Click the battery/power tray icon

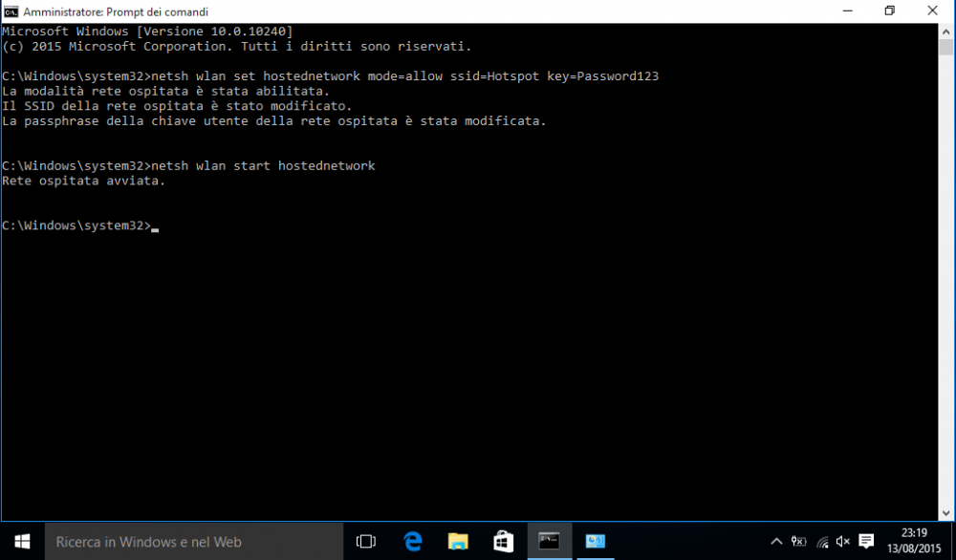[798, 541]
